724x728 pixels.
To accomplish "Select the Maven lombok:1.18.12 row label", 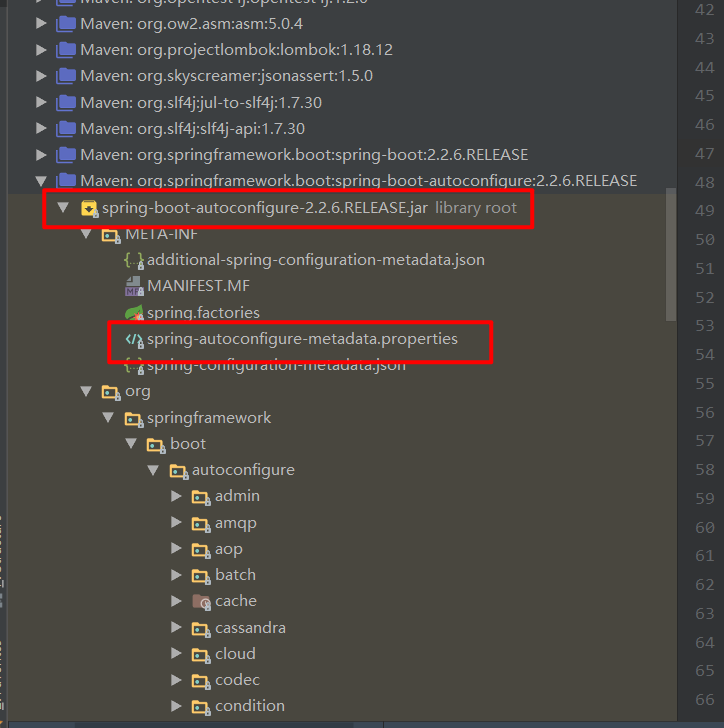I will tap(236, 50).
